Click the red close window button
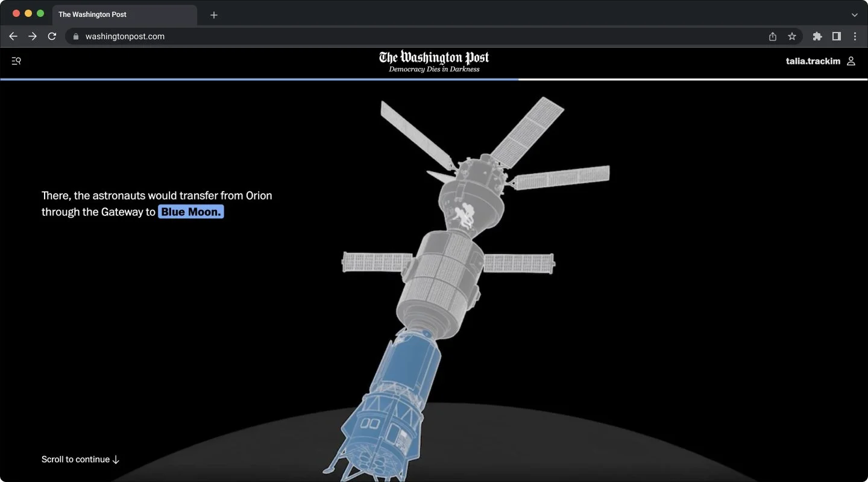 (x=16, y=13)
